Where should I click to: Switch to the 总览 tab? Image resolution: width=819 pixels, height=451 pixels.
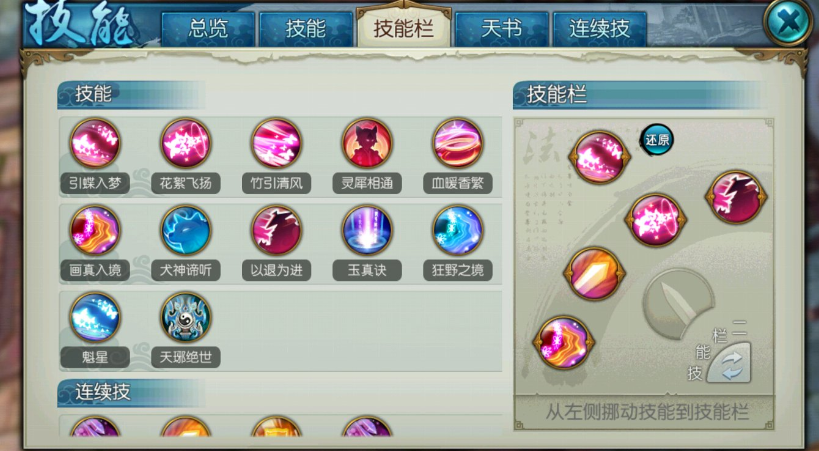pyautogui.click(x=208, y=29)
